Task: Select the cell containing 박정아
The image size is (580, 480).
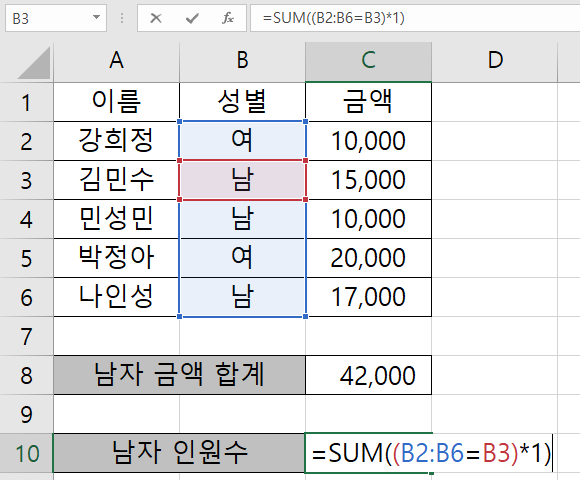Action: (117, 258)
